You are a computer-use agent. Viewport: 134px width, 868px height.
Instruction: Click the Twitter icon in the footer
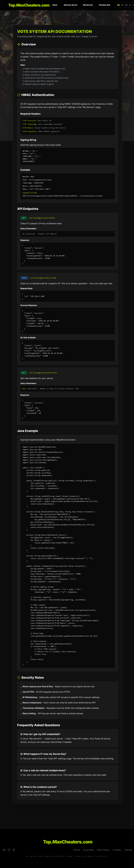point(4,850)
